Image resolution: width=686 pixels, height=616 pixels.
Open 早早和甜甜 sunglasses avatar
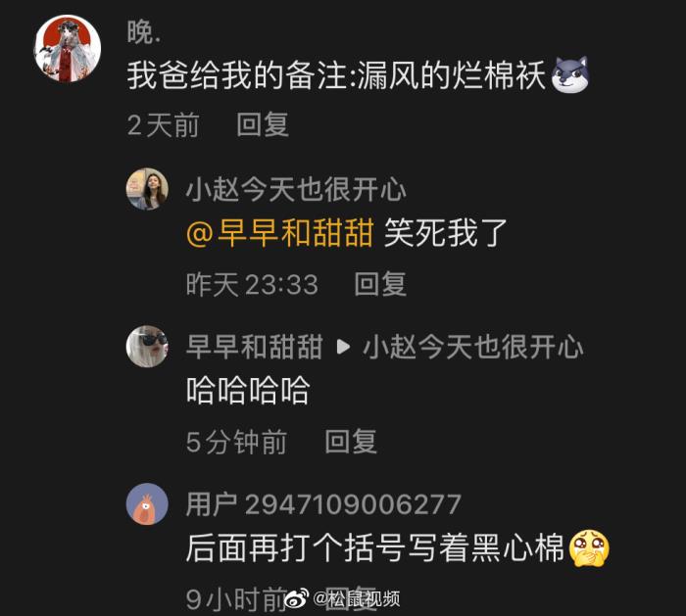point(147,347)
